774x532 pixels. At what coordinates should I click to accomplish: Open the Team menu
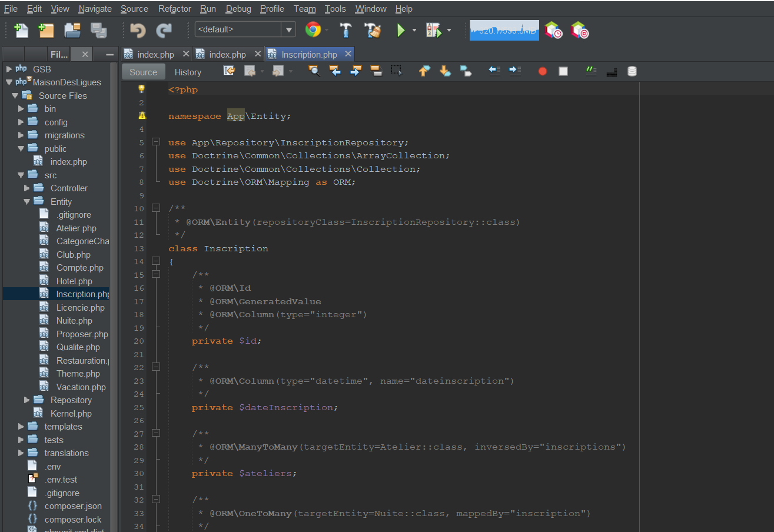coord(305,9)
